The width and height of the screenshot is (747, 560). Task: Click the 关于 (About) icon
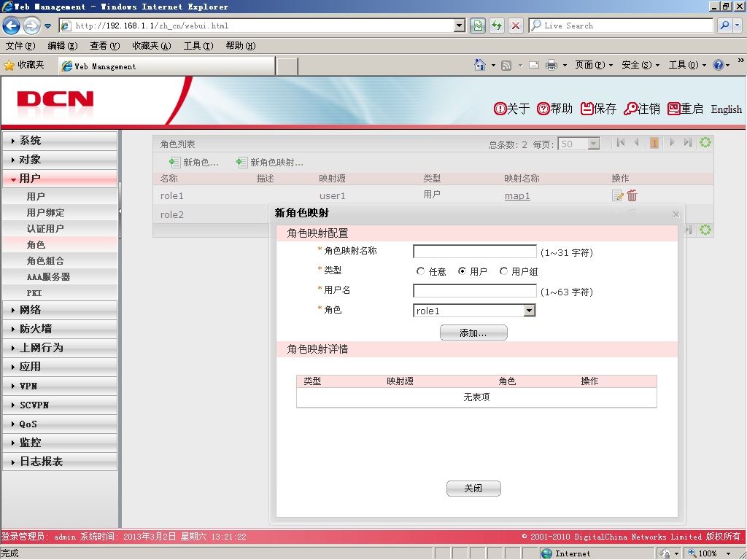coord(500,109)
